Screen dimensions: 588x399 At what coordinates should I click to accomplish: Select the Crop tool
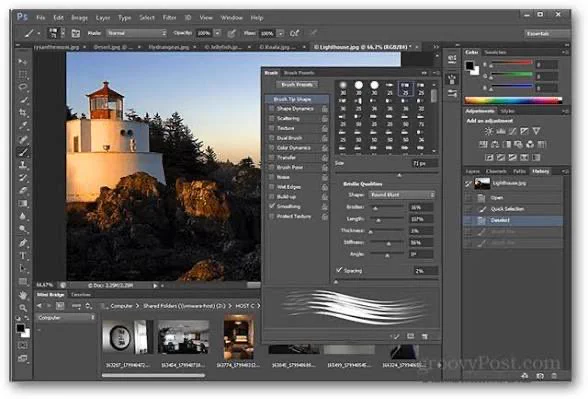pos(22,112)
